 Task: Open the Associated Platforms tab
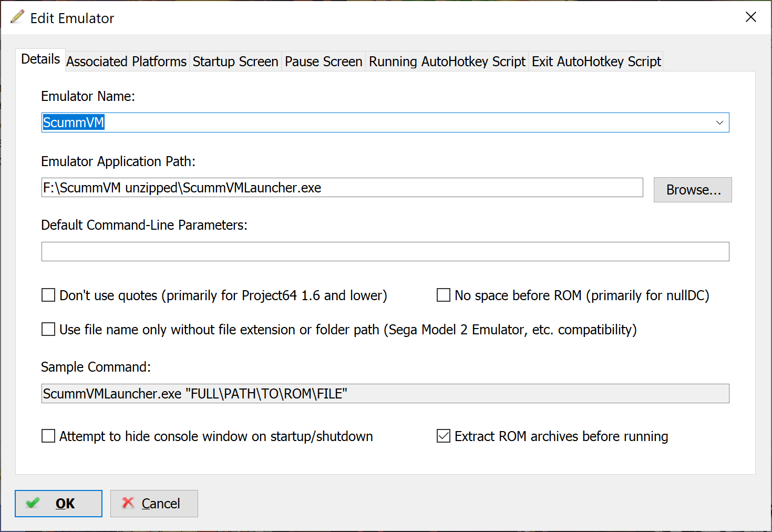(127, 62)
